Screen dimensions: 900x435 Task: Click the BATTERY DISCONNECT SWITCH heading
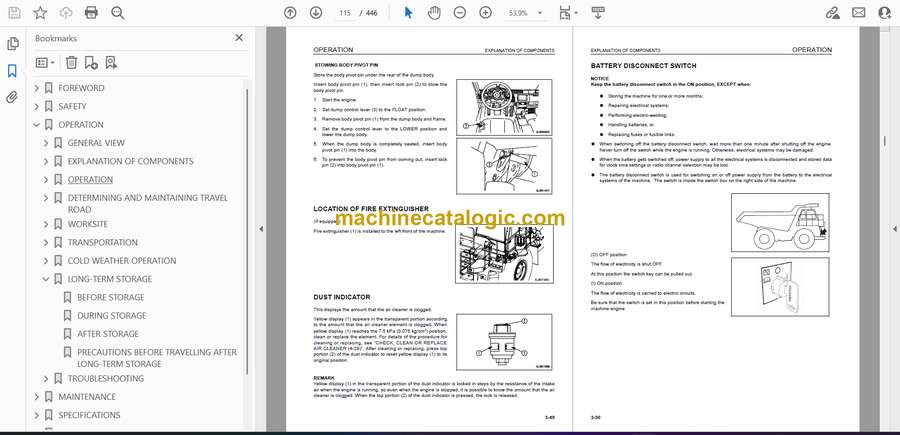(x=643, y=66)
